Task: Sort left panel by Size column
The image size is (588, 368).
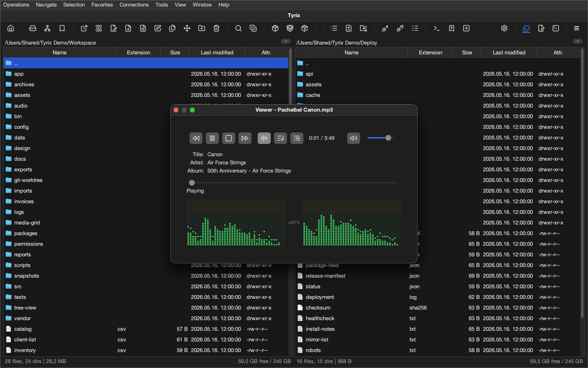Action: (x=175, y=52)
